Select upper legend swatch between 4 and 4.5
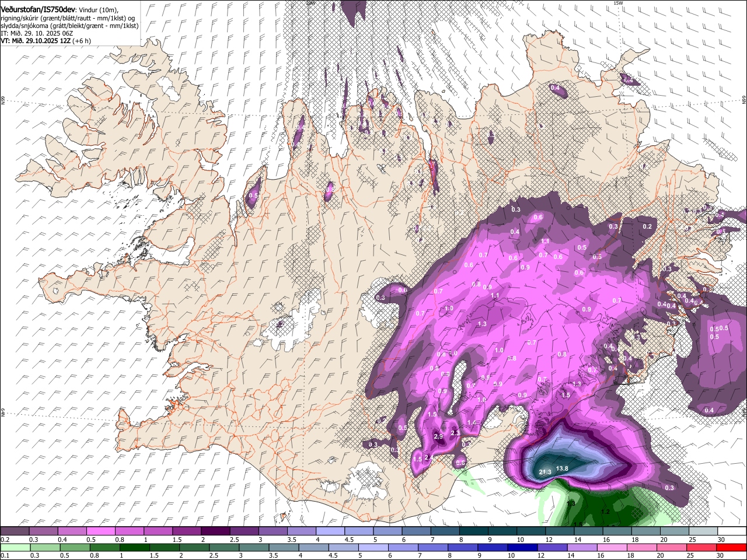 (x=330, y=531)
